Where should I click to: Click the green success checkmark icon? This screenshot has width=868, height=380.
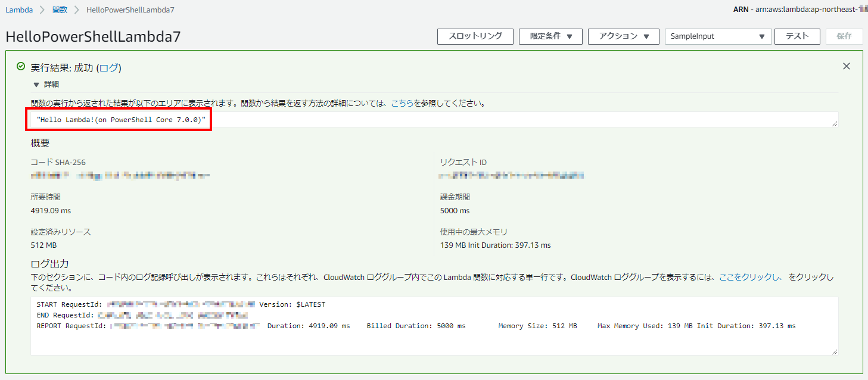pyautogui.click(x=20, y=67)
